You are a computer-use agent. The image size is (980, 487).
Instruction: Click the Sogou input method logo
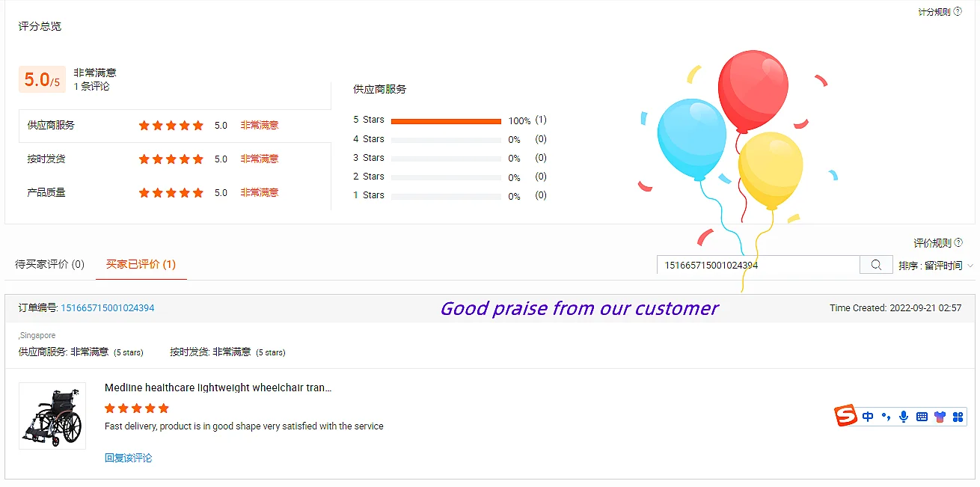[846, 415]
